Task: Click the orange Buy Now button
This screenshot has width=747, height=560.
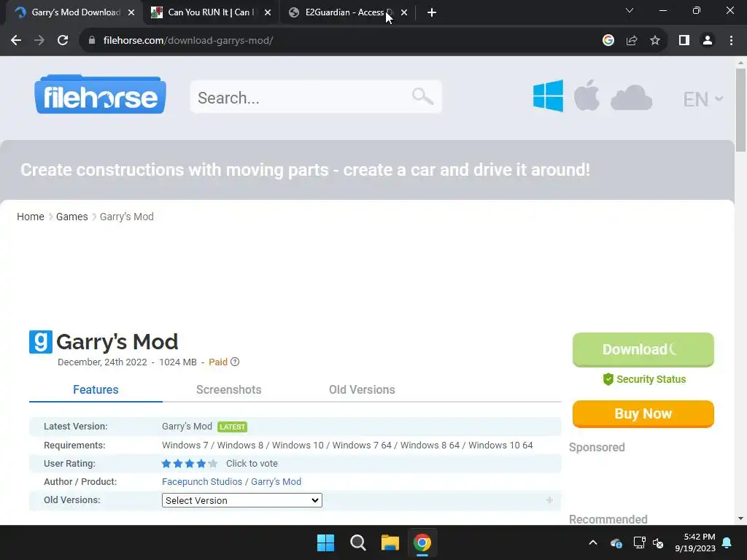Action: pos(643,413)
